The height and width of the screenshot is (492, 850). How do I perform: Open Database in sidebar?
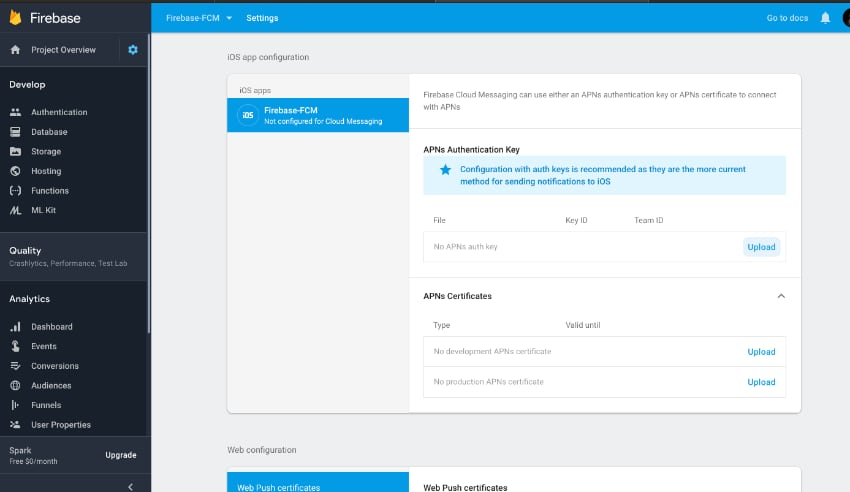pyautogui.click(x=49, y=132)
